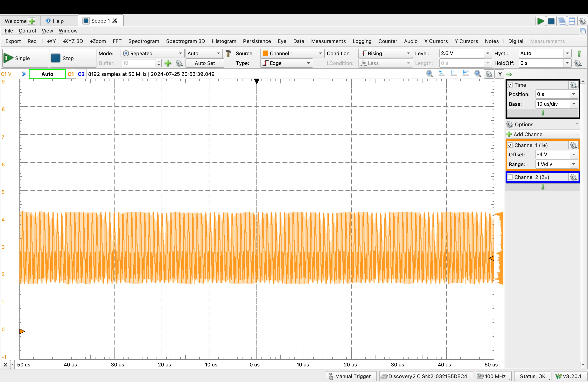Open Channel 2 settings gear icon
Image resolution: width=588 pixels, height=382 pixels.
573,177
